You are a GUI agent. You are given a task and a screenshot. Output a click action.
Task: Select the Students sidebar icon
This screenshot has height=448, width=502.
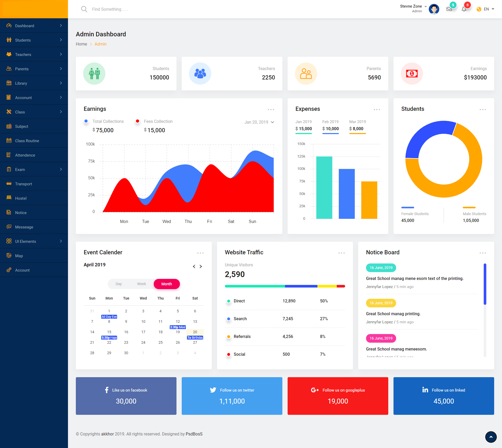tap(9, 40)
